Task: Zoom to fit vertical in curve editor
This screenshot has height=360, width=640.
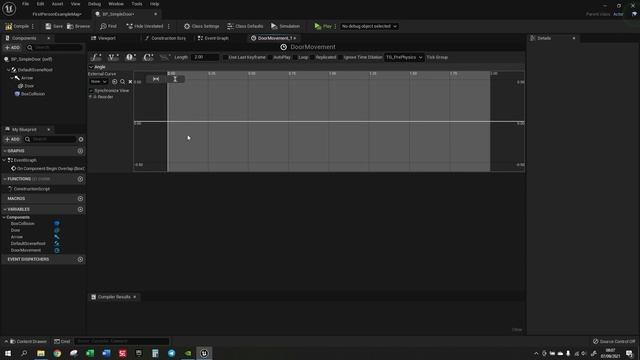Action: (175, 79)
